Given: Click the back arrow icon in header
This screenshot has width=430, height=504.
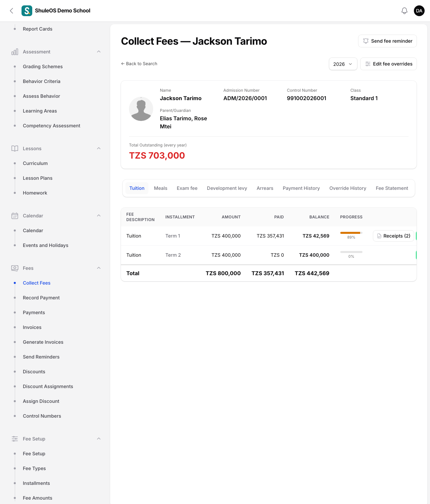Looking at the screenshot, I should click(11, 11).
